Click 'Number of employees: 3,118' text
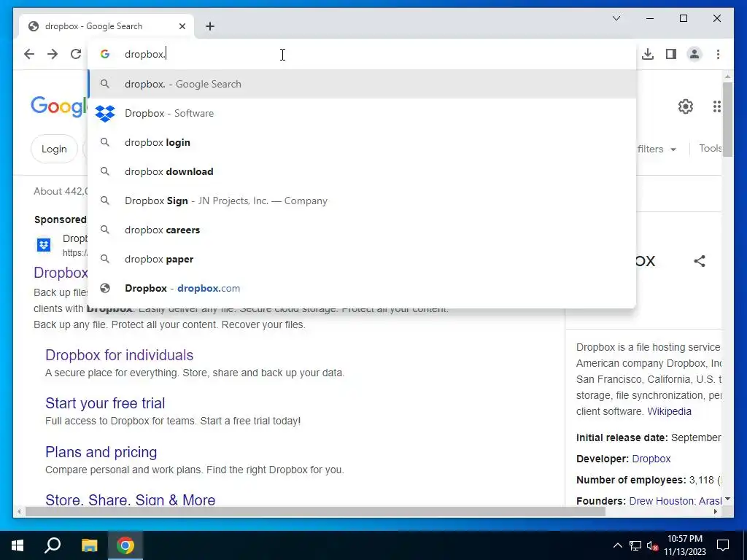The width and height of the screenshot is (747, 560). 648,480
